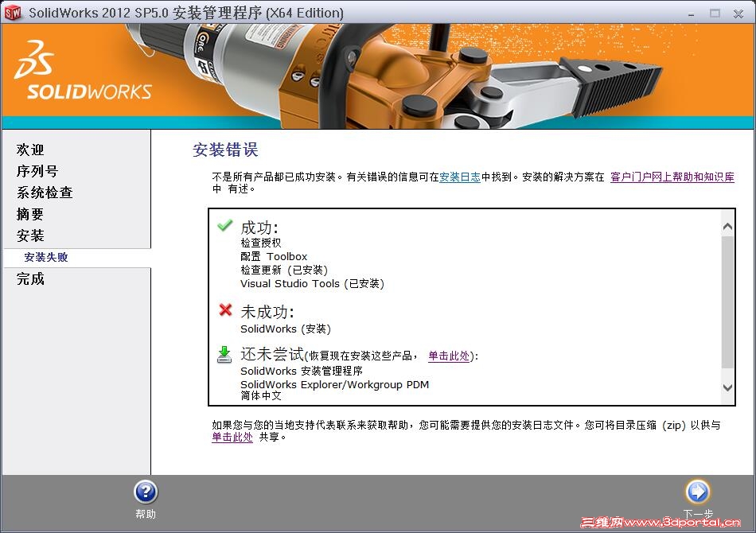Click the Visual Studio Tools (已安装) entry

[313, 283]
